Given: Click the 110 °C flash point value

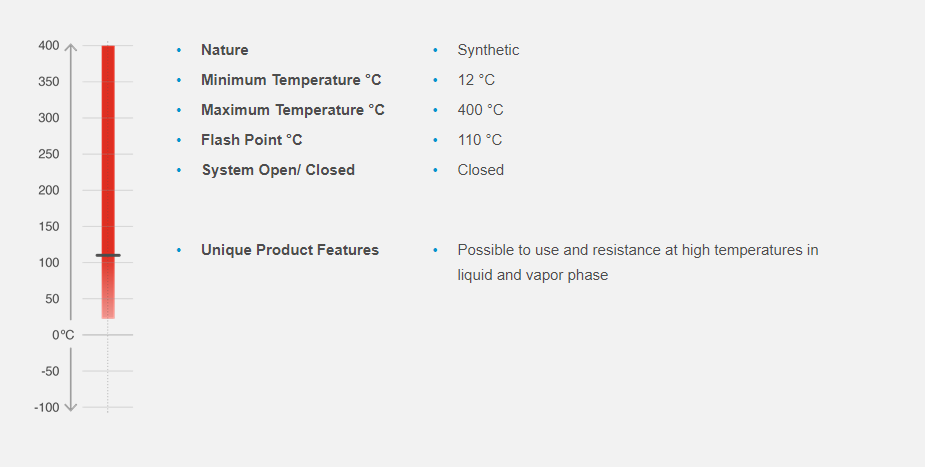Looking at the screenshot, I should [x=480, y=140].
